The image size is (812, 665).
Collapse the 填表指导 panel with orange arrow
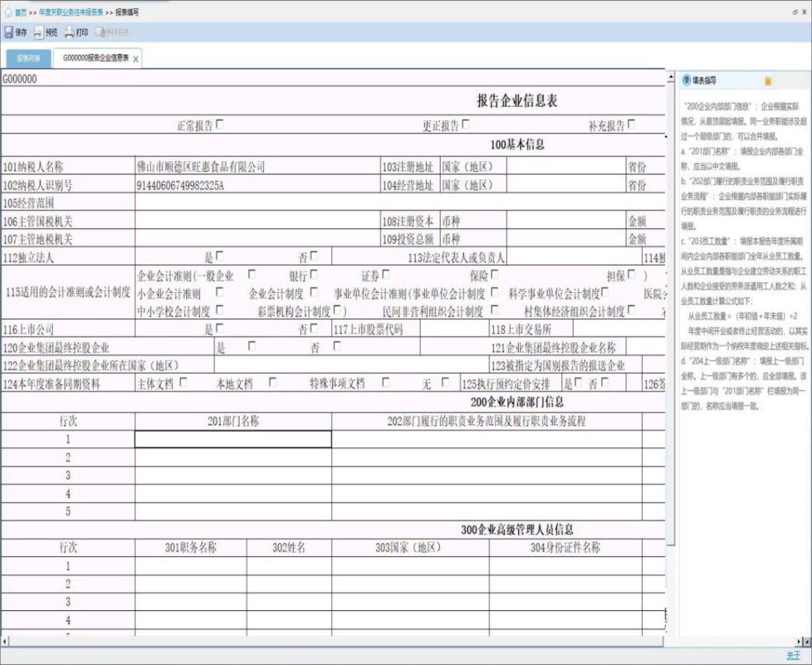[x=768, y=81]
